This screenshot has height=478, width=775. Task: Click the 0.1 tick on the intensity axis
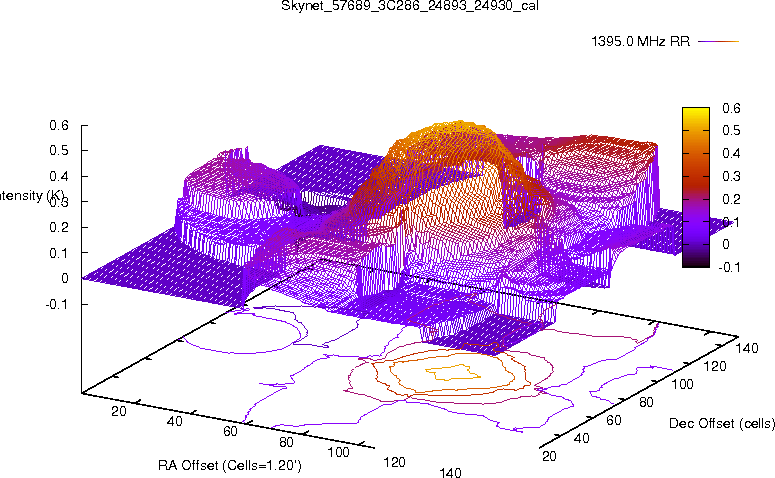(59, 253)
